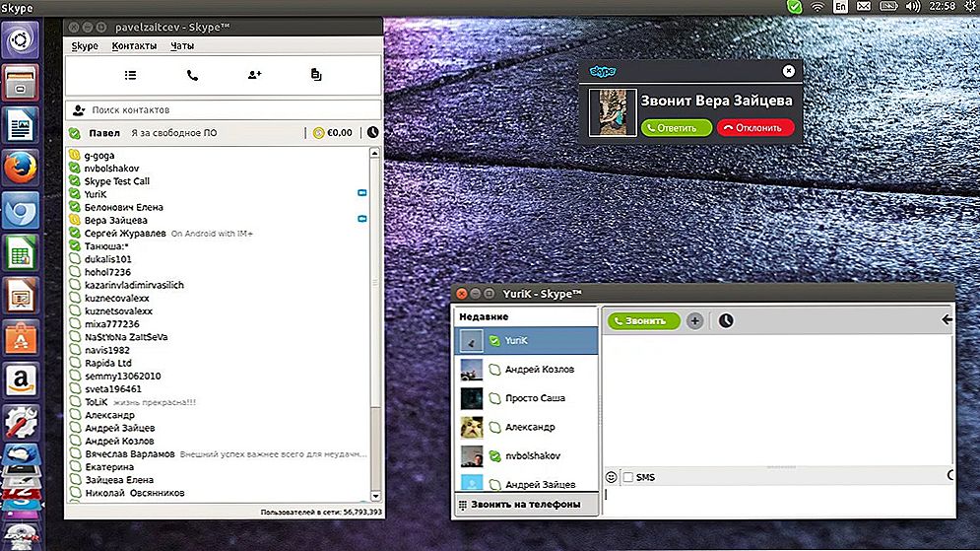Open LibreOffice Writer launcher icon

[x=21, y=125]
